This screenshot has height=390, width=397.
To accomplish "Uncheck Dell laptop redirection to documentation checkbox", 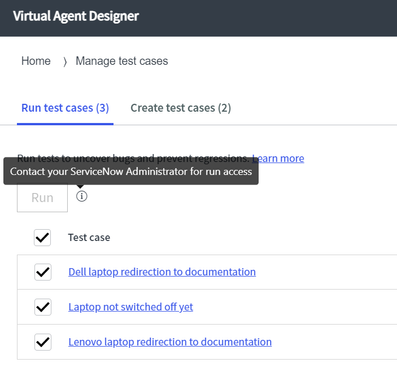I will [x=43, y=272].
